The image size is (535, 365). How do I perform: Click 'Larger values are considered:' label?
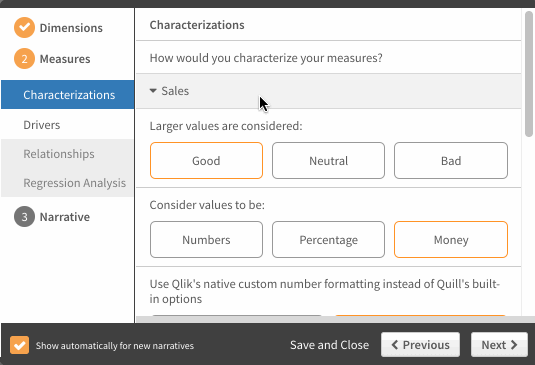[226, 126]
